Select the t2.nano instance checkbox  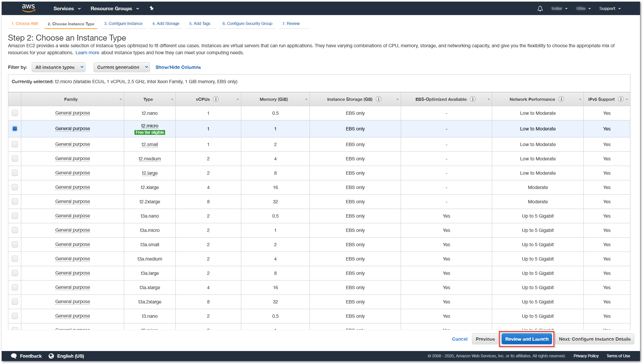click(x=15, y=113)
